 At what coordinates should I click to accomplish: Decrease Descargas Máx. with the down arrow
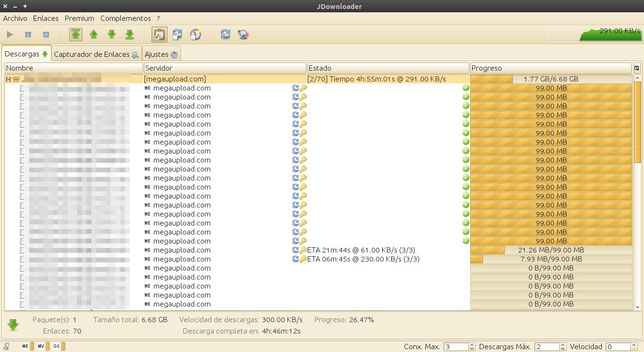coord(563,349)
